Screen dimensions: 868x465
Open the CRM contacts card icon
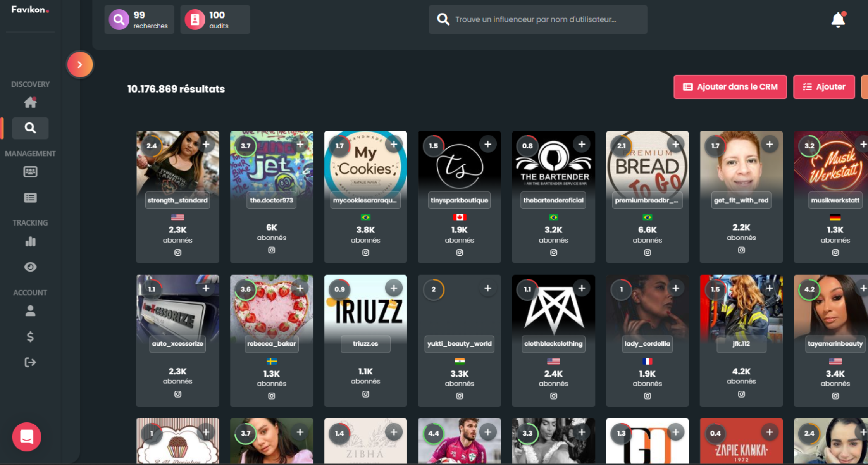[30, 172]
